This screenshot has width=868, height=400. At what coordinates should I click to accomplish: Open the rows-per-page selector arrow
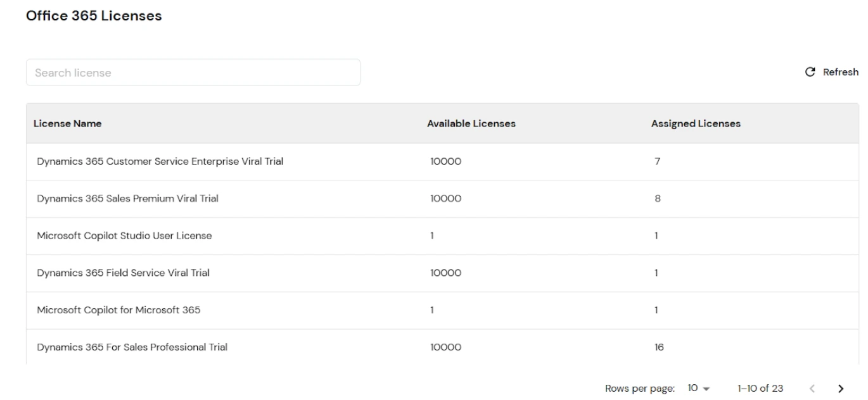pos(706,387)
